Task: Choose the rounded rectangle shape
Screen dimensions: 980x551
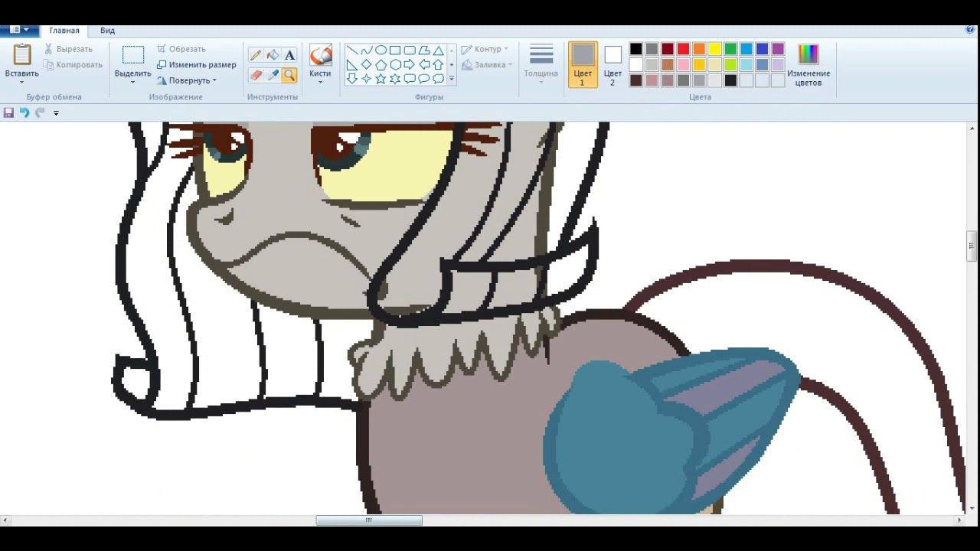Action: [410, 51]
